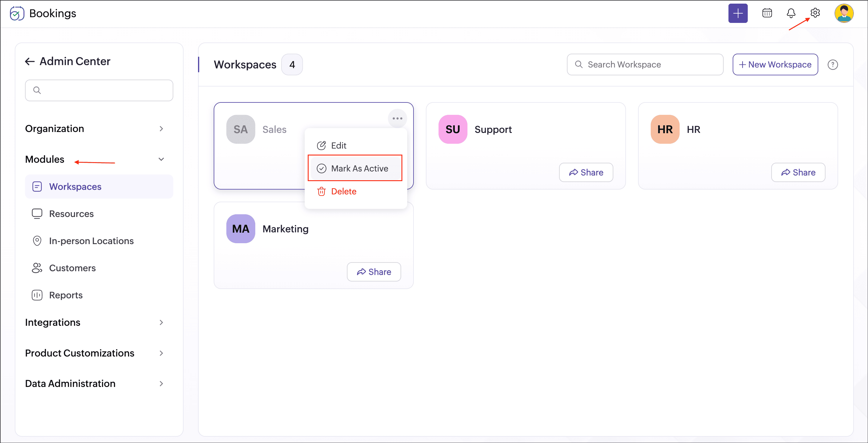
Task: Open Resources in the sidebar
Action: coord(99,214)
